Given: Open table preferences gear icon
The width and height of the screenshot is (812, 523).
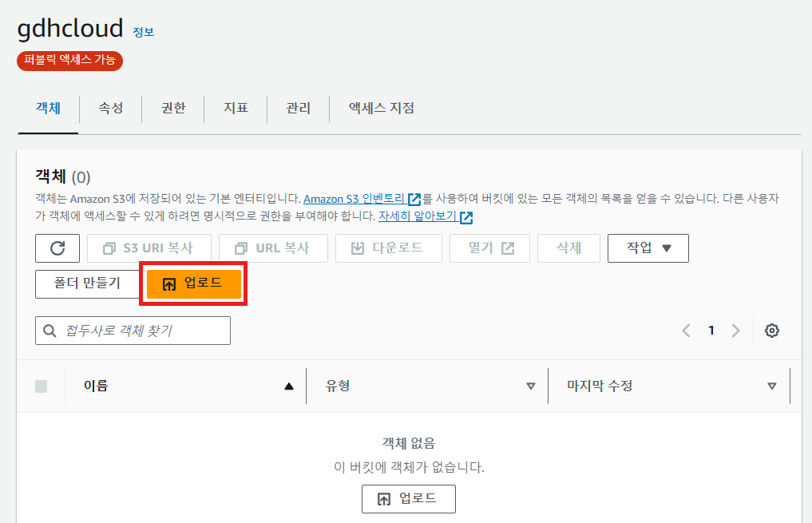Looking at the screenshot, I should click(x=771, y=331).
